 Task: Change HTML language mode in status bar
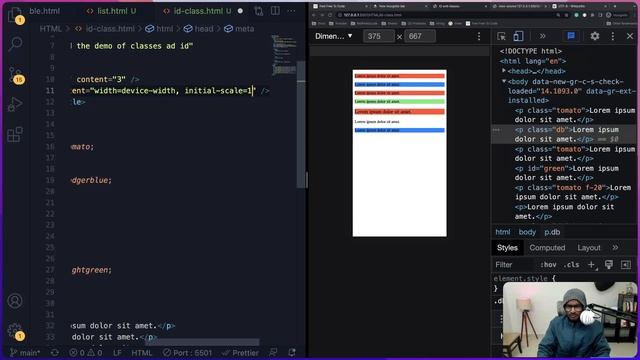tap(142, 353)
